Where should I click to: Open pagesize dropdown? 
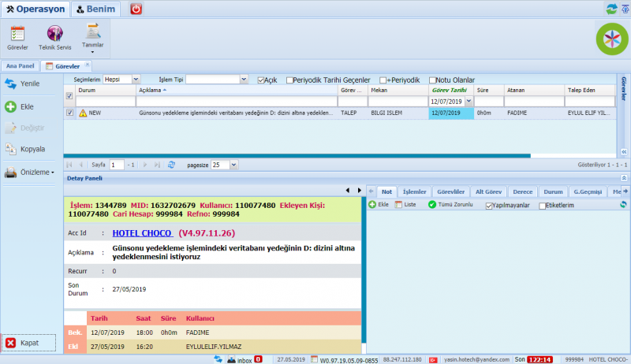233,165
